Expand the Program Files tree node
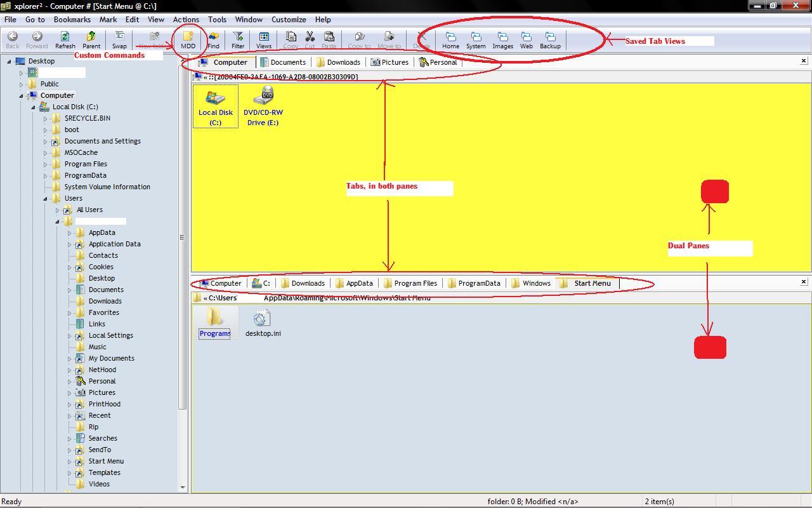Image resolution: width=812 pixels, height=508 pixels. point(45,164)
